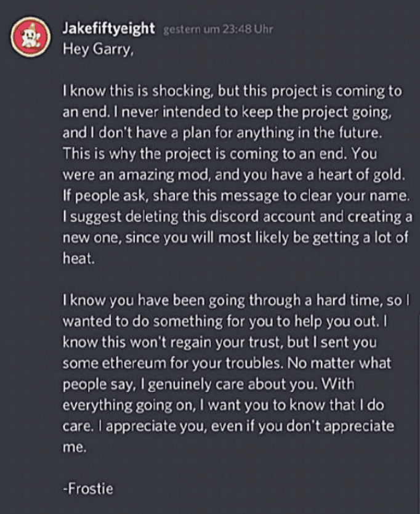The image size is (420, 514).
Task: Click the line consisting only of 'me.'
Action: pos(75,447)
